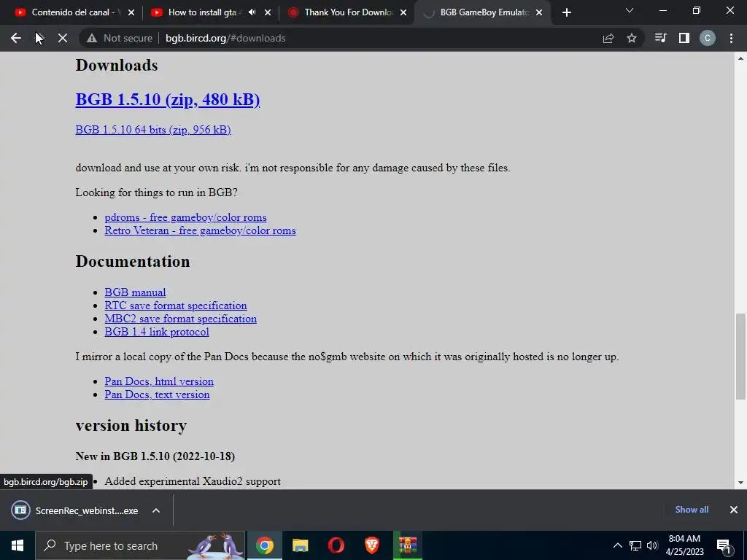This screenshot has height=560, width=747.
Task: Click the page vertical scrollbar thumb
Action: pyautogui.click(x=740, y=356)
